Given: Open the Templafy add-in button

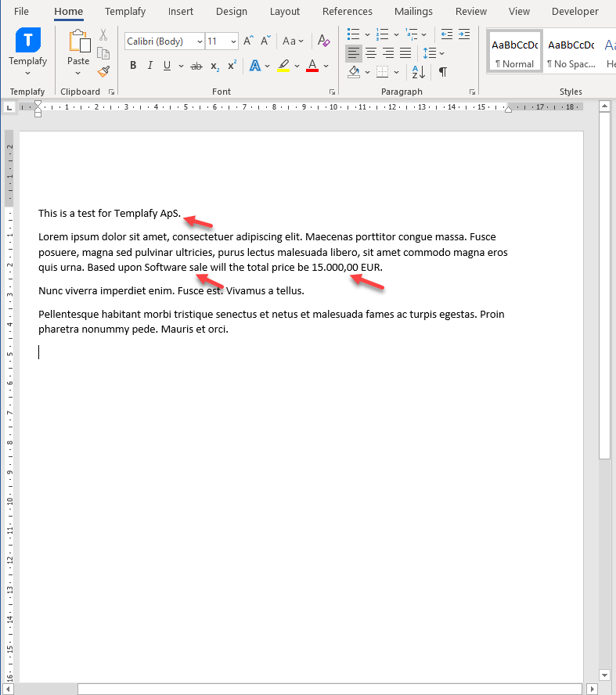Looking at the screenshot, I should pos(28,52).
